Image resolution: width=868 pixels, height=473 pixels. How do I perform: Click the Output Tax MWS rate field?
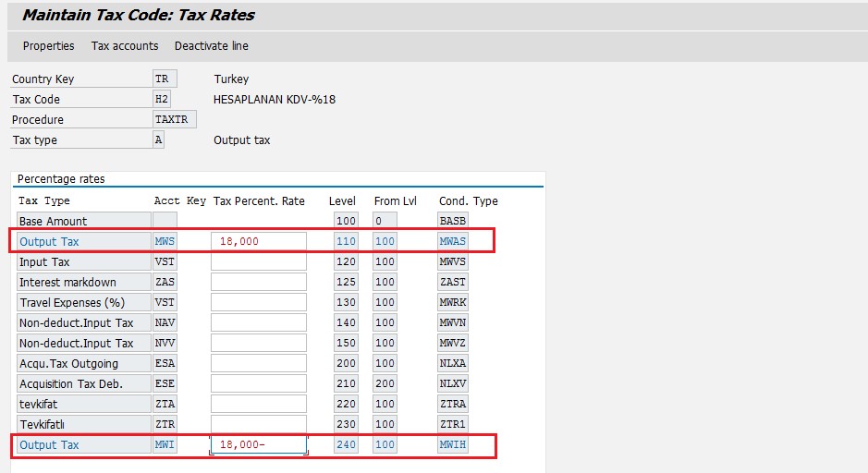pos(259,241)
